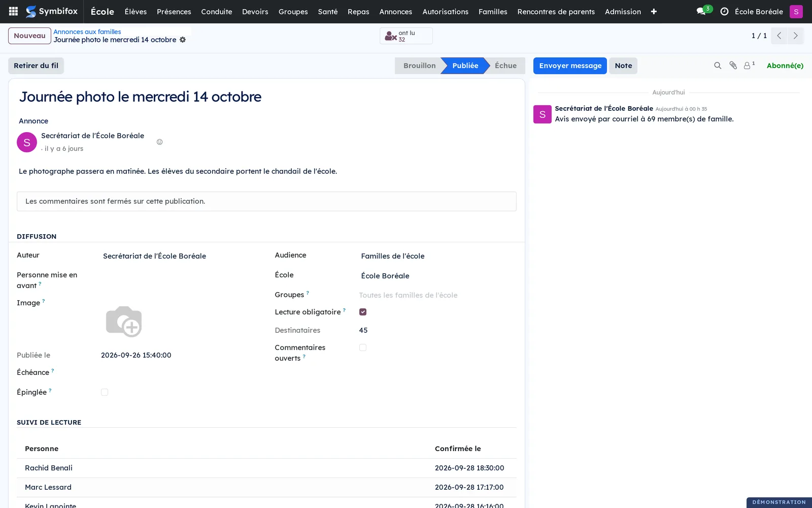This screenshot has height=508, width=812.
Task: Open the conversations icon with badge 3
Action: click(x=704, y=11)
